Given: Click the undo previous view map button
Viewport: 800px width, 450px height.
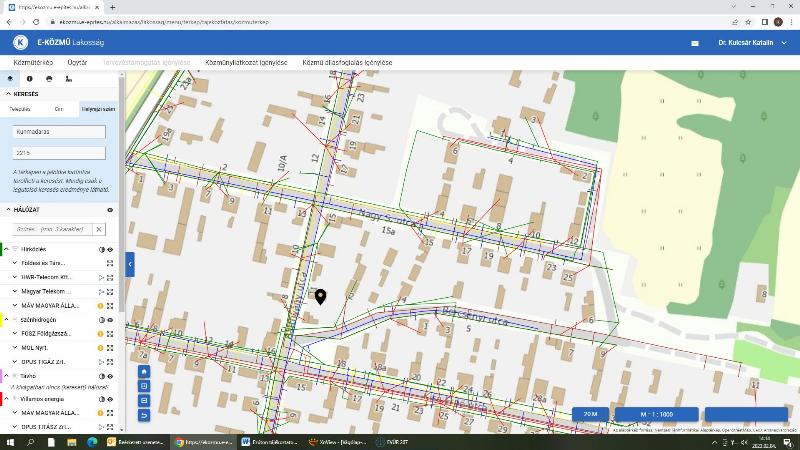Looking at the screenshot, I should click(x=144, y=415).
